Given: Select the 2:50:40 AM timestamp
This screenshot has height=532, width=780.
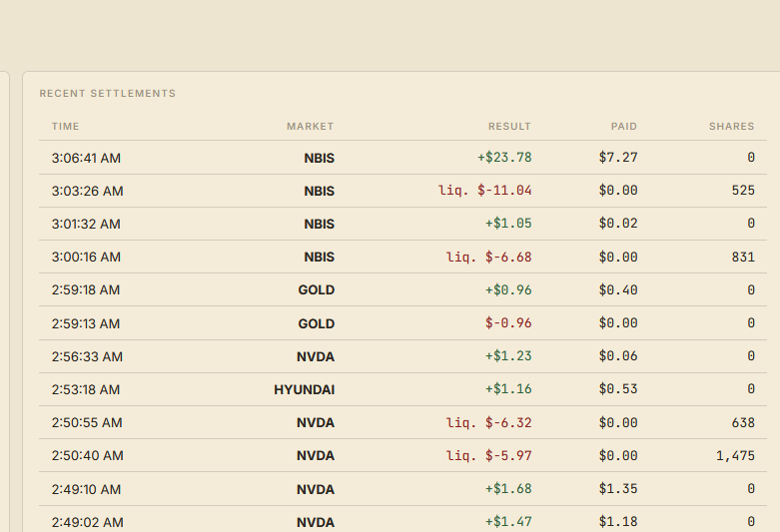Looking at the screenshot, I should coord(88,455).
